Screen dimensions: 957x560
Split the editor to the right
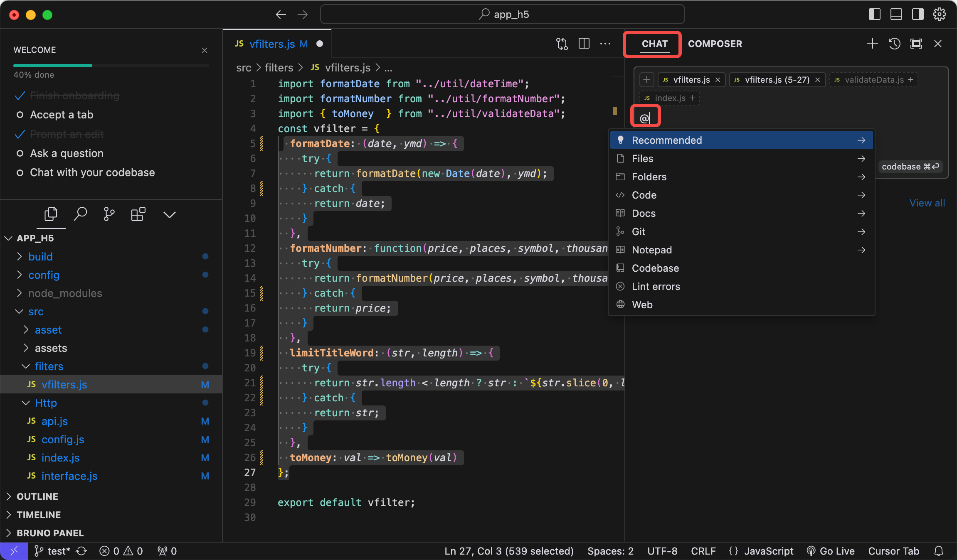click(x=584, y=44)
